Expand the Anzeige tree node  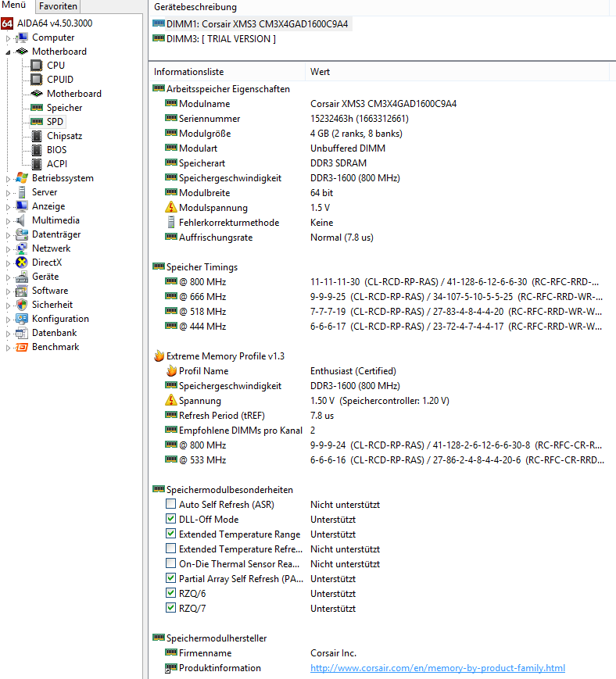[x=8, y=207]
